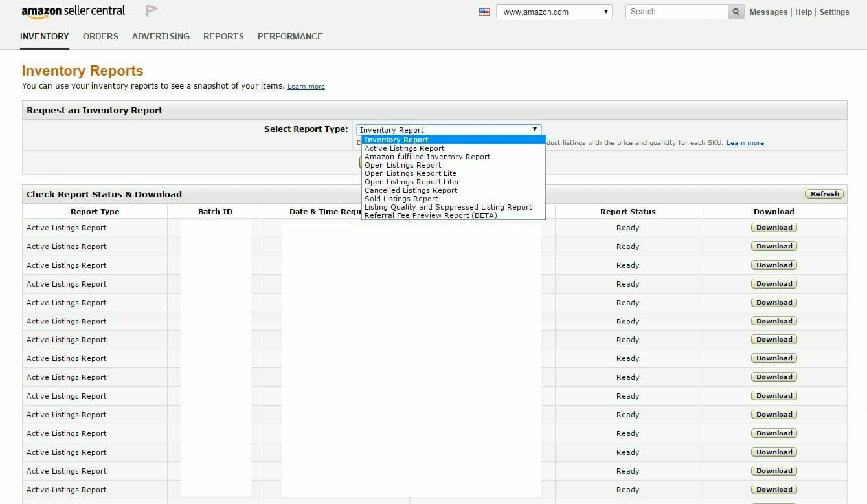Select the Cancelled Listings Report option
This screenshot has width=867, height=504.
pos(411,190)
